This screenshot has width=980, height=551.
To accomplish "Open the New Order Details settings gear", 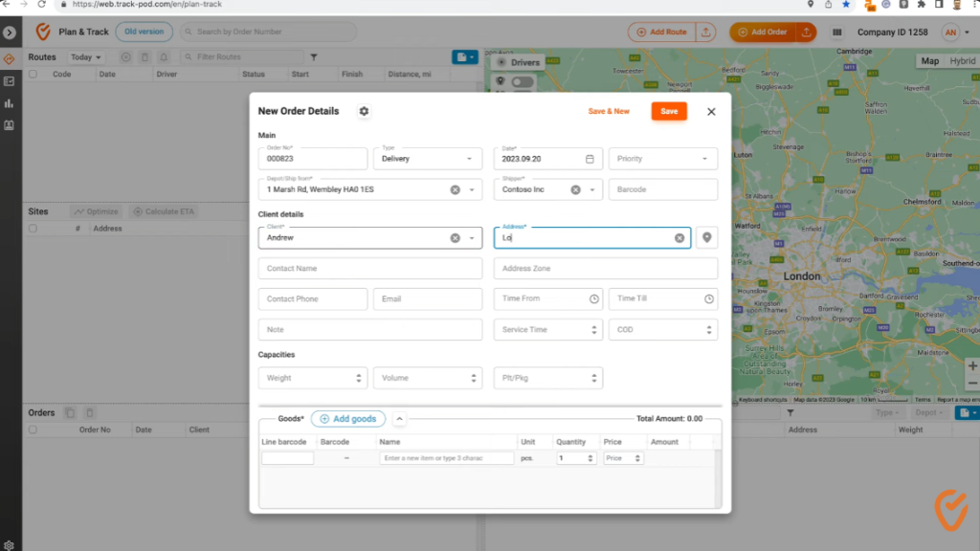I will tap(364, 111).
